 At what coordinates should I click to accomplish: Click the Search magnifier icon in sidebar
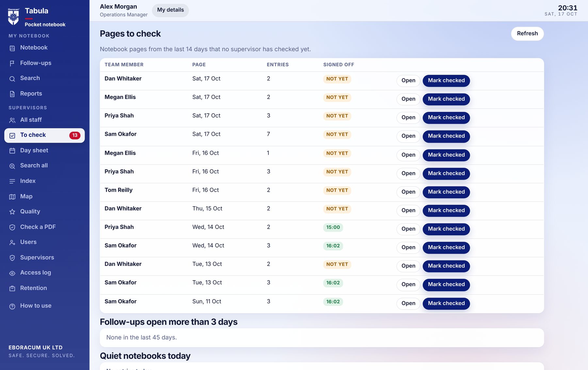coord(12,79)
